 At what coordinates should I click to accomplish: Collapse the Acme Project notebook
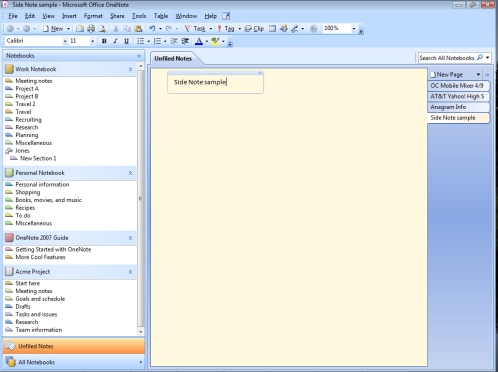[130, 272]
